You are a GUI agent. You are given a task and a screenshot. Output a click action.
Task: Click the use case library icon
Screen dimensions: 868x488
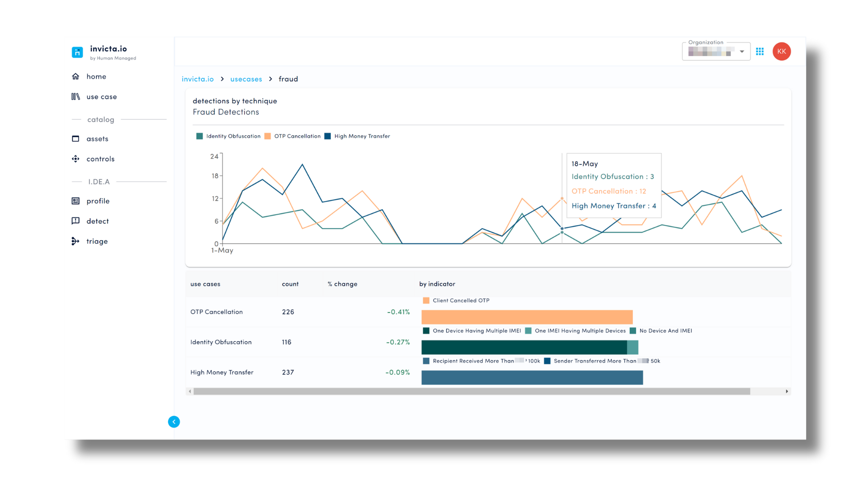(75, 97)
